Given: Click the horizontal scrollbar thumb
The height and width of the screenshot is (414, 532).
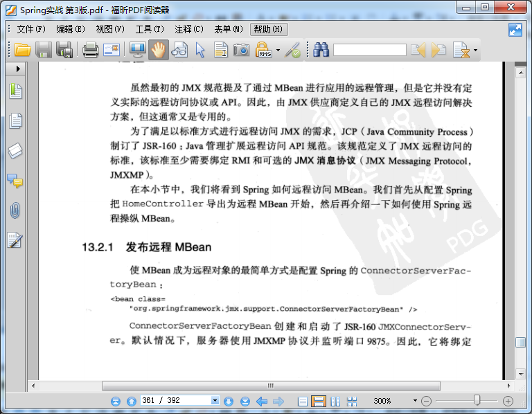Looking at the screenshot, I should coord(271,386).
